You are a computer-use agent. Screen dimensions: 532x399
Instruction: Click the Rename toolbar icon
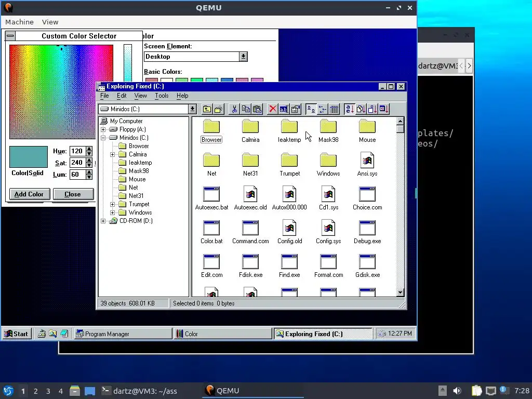click(x=284, y=109)
